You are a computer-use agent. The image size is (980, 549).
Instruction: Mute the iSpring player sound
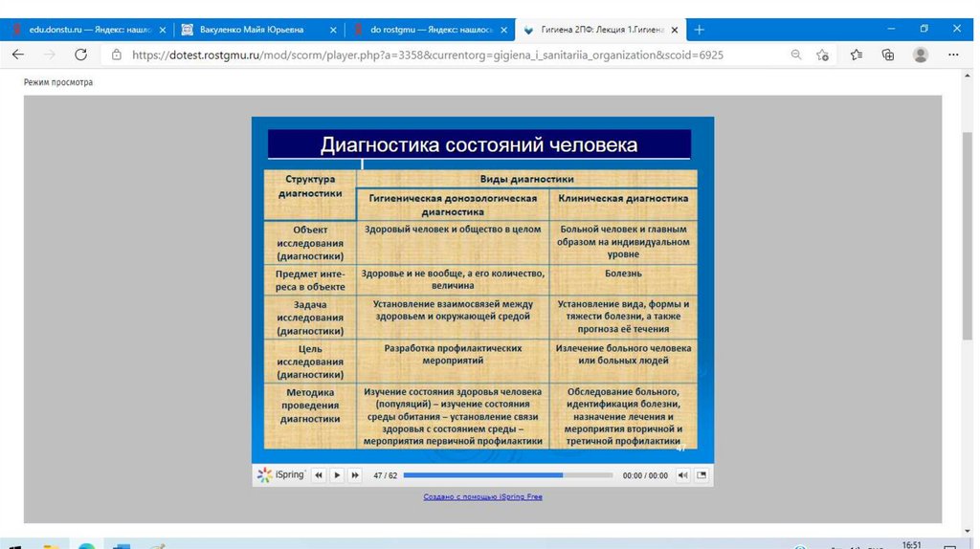coord(682,475)
